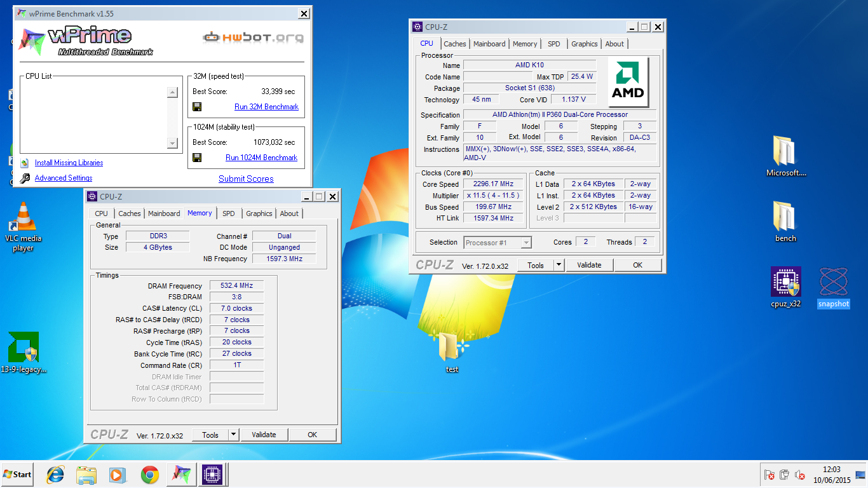Click the wPrime logo banner
This screenshot has width=868, height=488.
(x=86, y=41)
